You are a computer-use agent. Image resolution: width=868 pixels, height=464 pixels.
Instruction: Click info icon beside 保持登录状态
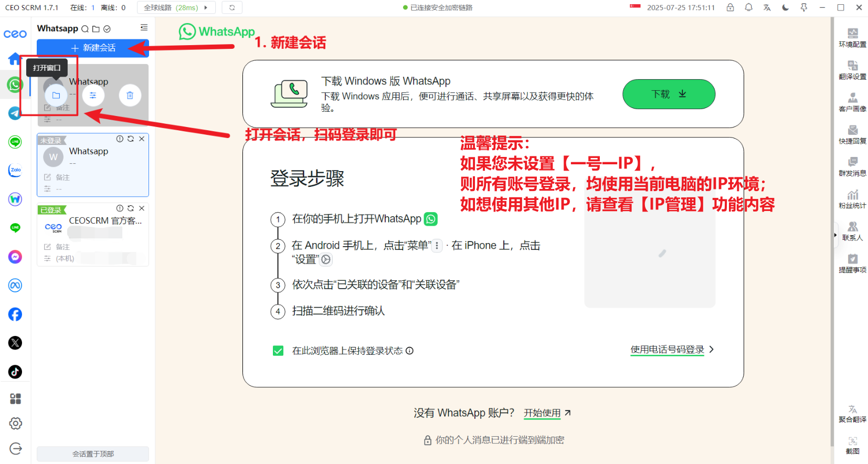[409, 351]
